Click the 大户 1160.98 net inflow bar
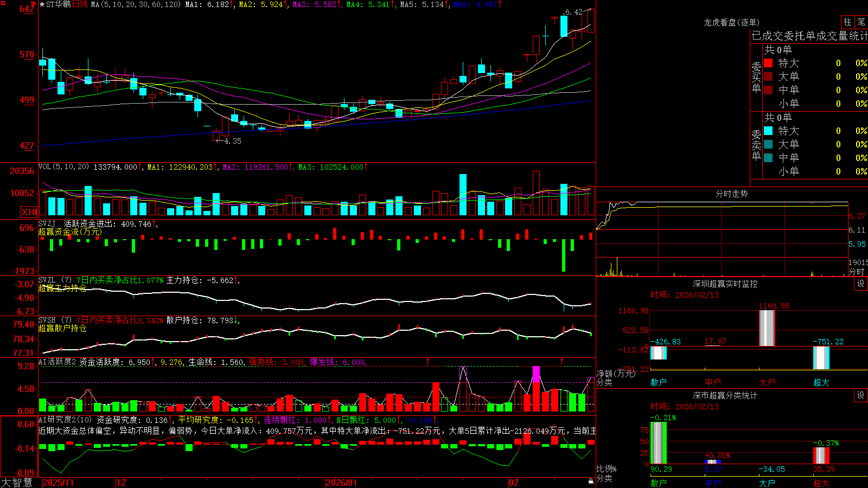The height and width of the screenshot is (488, 868). click(x=767, y=328)
